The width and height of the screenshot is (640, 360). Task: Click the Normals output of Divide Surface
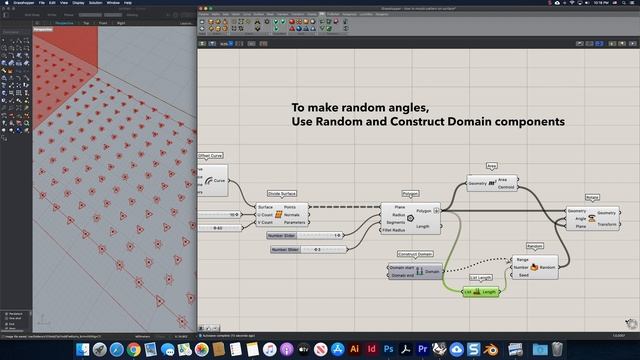291,215
